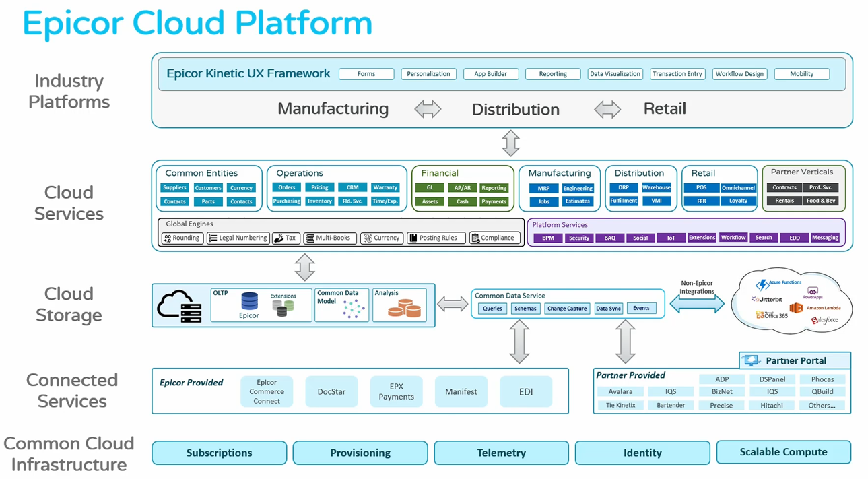Viewport: 868px width, 479px height.
Task: Select the EDI tile
Action: tap(526, 391)
